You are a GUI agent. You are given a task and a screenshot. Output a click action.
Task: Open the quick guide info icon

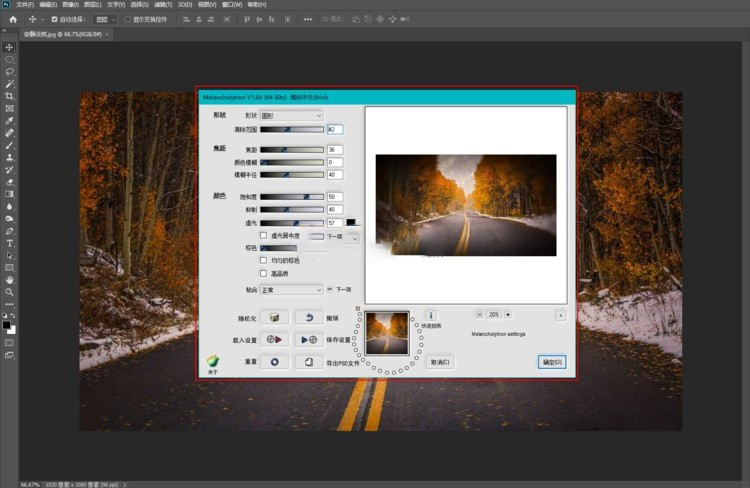click(x=430, y=315)
